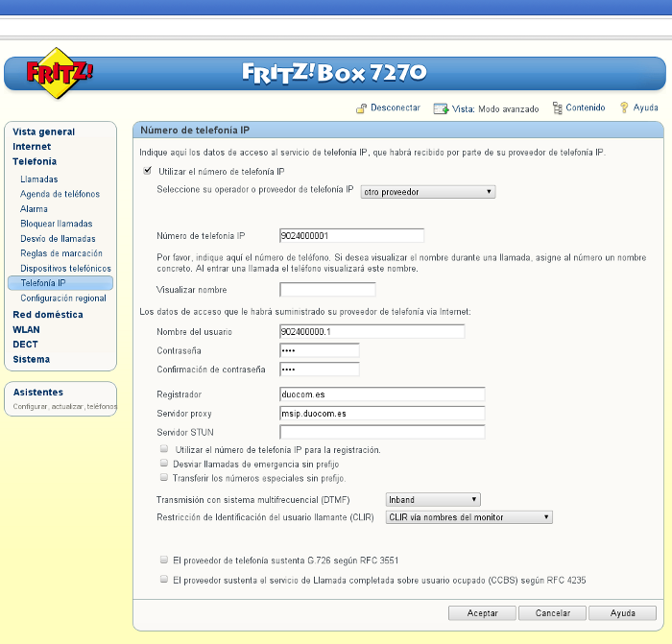Open the CLIR 'nombres del monitor' dropdown
Screen dimensions: 672x644
(x=468, y=517)
